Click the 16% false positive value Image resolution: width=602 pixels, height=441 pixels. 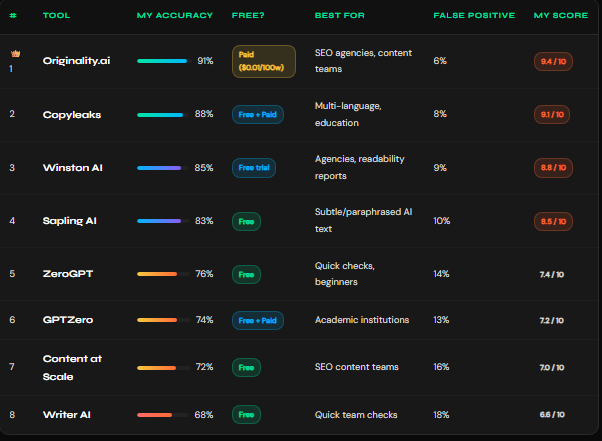[x=441, y=367]
